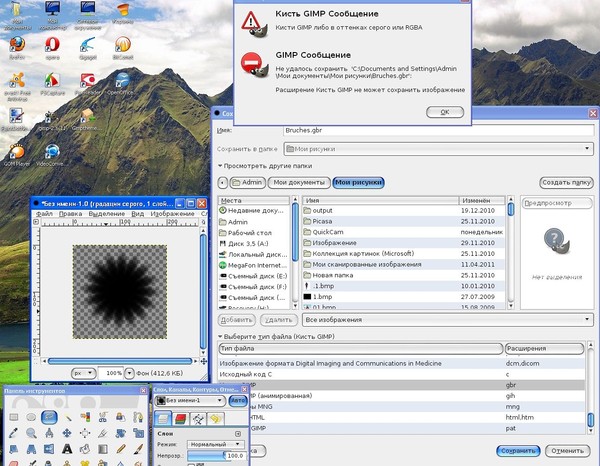
Task: Select the Select by Color tool
Action: [x=85, y=417]
